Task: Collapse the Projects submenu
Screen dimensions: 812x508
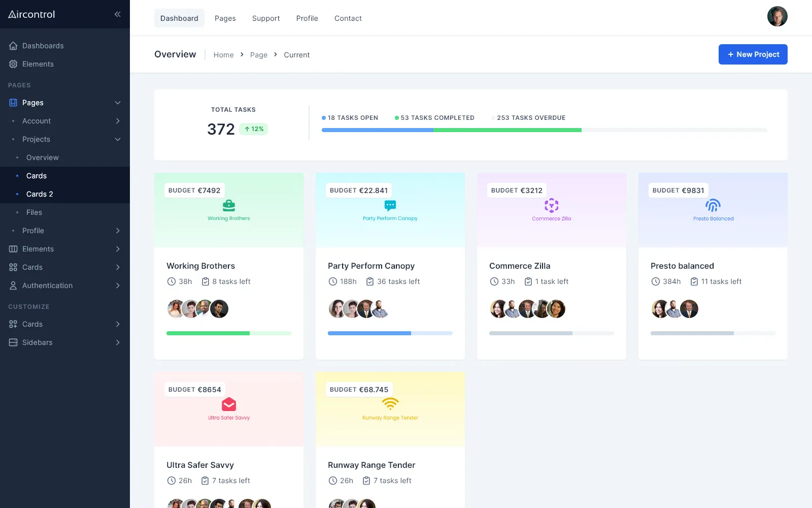Action: click(118, 139)
